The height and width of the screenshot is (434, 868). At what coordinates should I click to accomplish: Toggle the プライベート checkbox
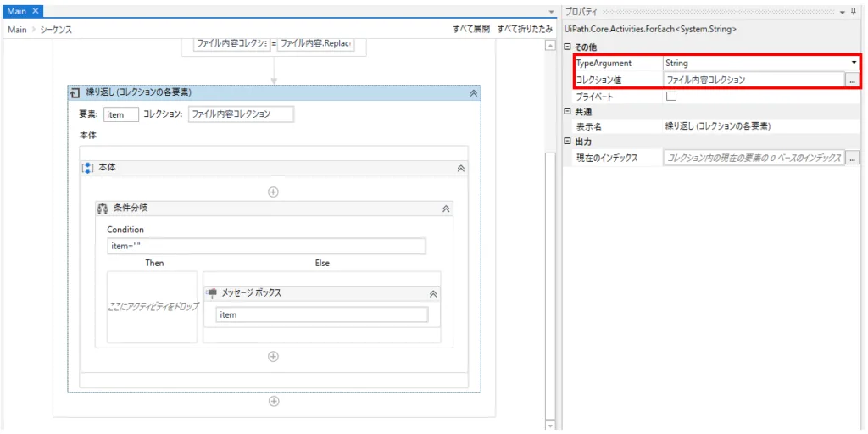pyautogui.click(x=671, y=96)
